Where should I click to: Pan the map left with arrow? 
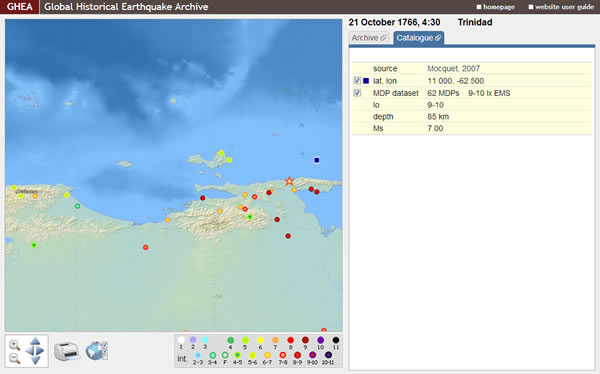29,350
